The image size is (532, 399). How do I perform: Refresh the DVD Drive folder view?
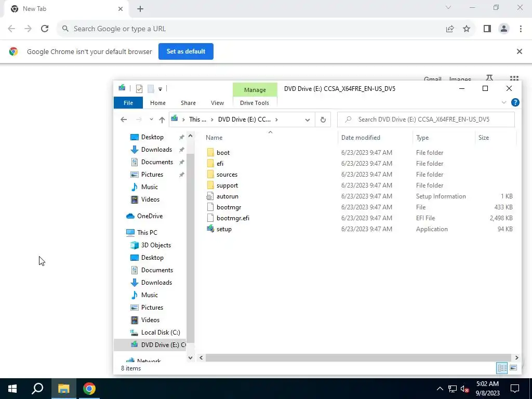323,119
